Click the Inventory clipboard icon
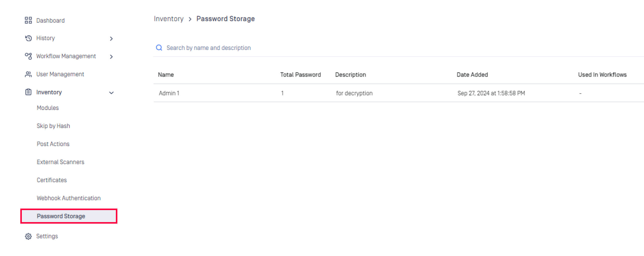This screenshot has height=256, width=644. pos(28,92)
